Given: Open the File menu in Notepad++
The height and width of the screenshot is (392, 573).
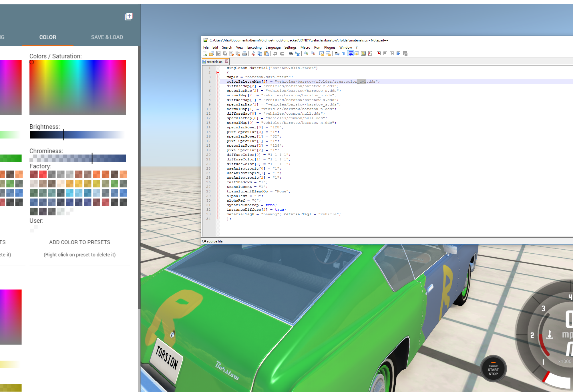Looking at the screenshot, I should click(206, 47).
